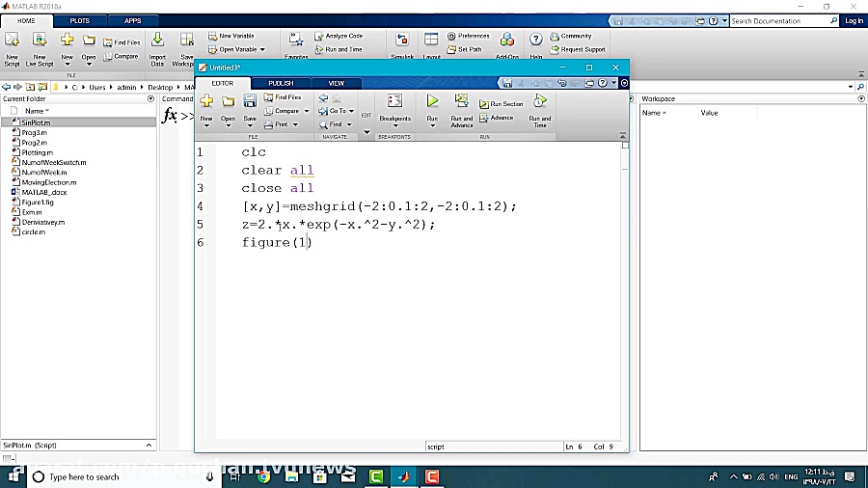The height and width of the screenshot is (488, 868).
Task: Click the Advance button in editor
Action: (x=497, y=118)
